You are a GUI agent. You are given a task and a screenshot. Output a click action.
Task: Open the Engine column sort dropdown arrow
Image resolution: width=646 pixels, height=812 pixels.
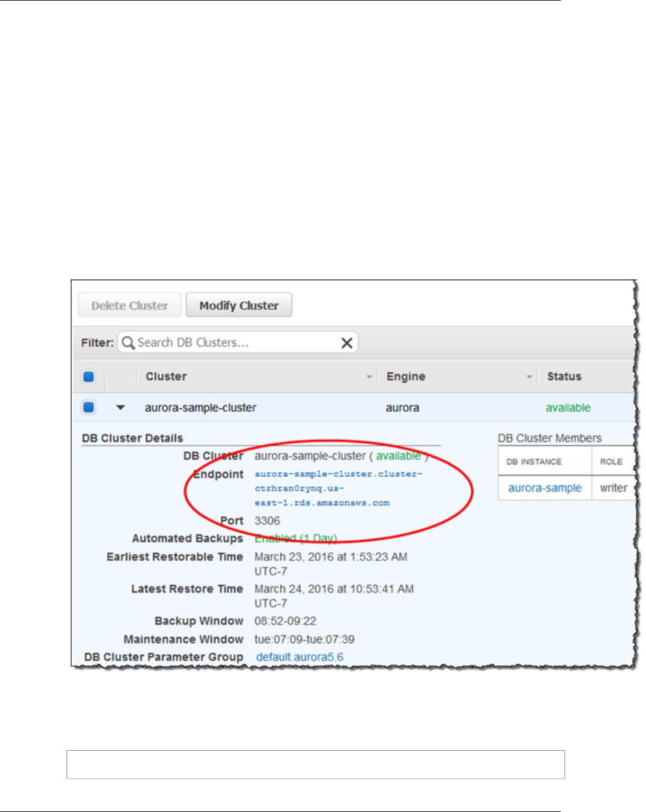(x=529, y=377)
